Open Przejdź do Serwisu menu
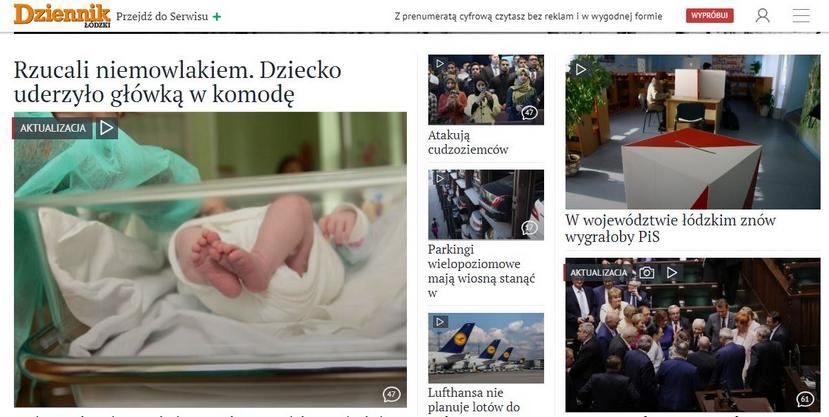This screenshot has width=829, height=417. pos(162,16)
